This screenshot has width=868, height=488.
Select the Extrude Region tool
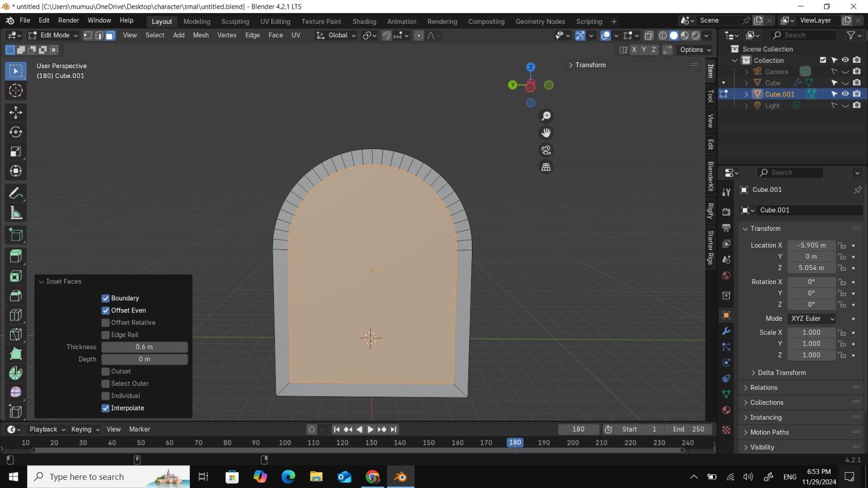[x=16, y=256]
